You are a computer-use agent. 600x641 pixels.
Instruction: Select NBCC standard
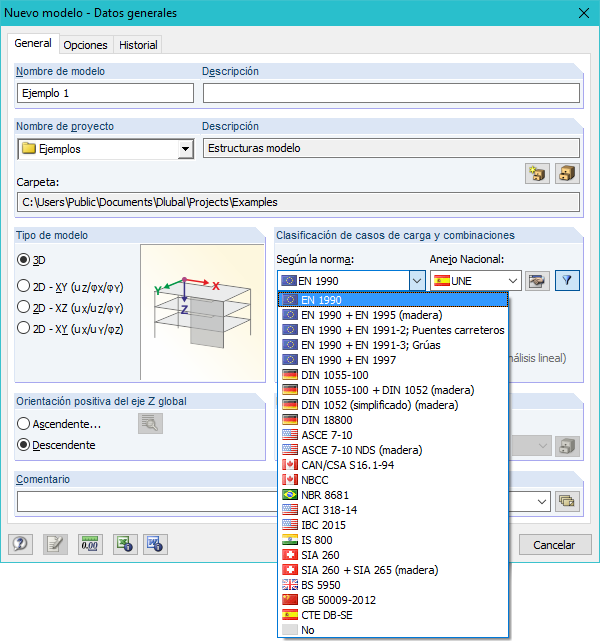point(393,480)
